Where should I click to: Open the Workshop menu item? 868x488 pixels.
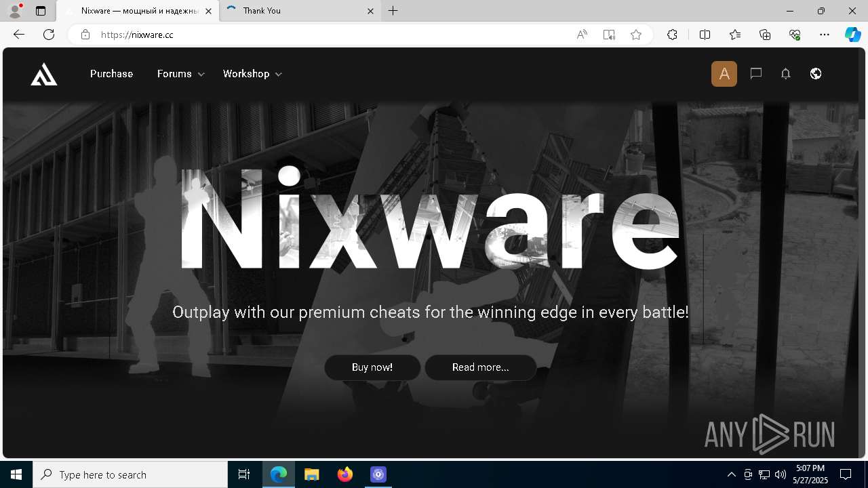(246, 74)
